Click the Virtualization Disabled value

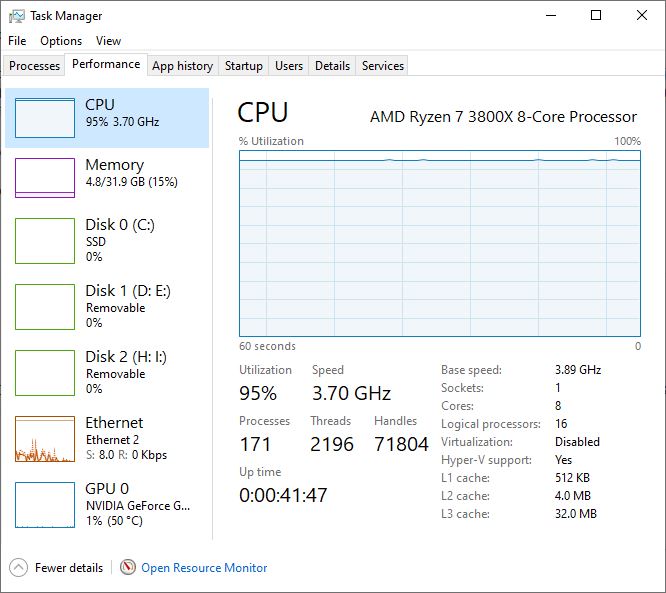[577, 442]
